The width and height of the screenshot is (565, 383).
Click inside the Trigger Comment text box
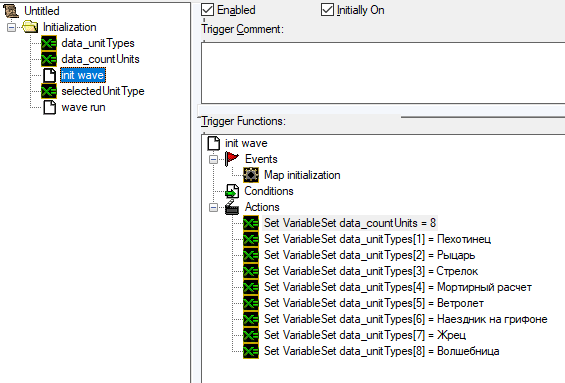(383, 73)
